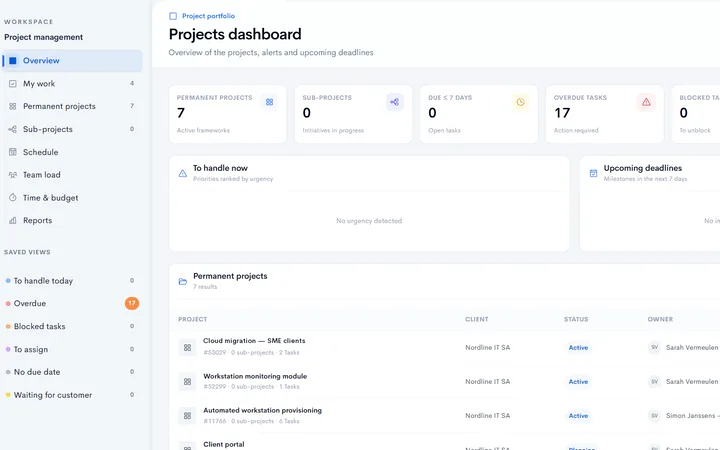Click the clock icon on Due ≤ 7 days card
This screenshot has height=450, width=720.
click(x=520, y=102)
